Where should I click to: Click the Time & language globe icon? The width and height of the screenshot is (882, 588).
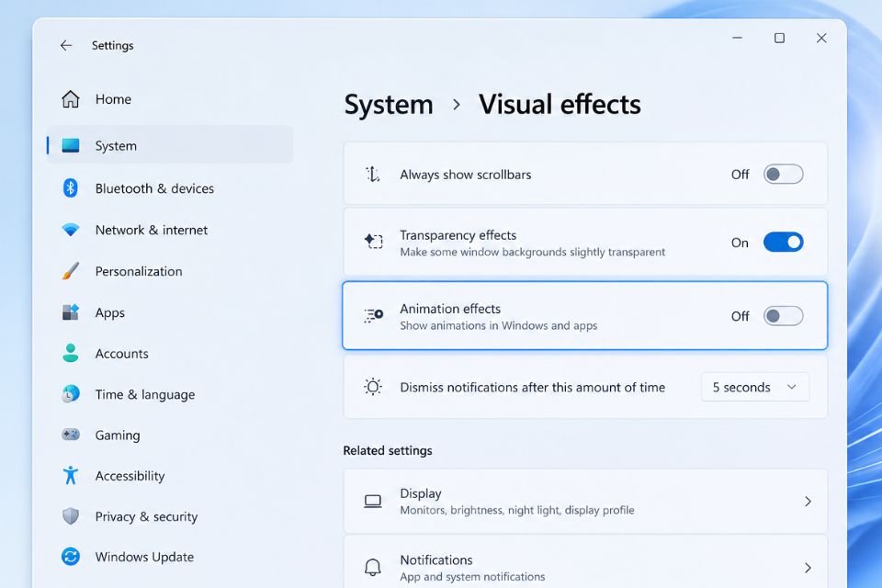[71, 394]
